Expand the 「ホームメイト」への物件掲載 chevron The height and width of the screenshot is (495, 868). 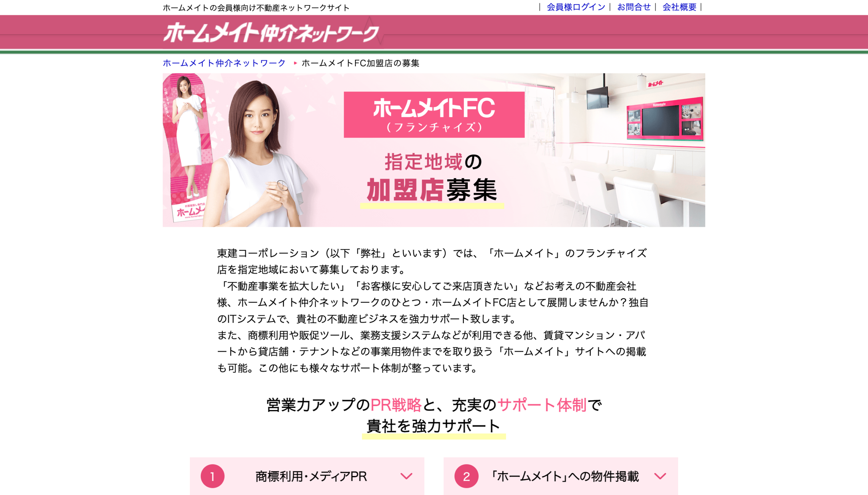point(660,476)
